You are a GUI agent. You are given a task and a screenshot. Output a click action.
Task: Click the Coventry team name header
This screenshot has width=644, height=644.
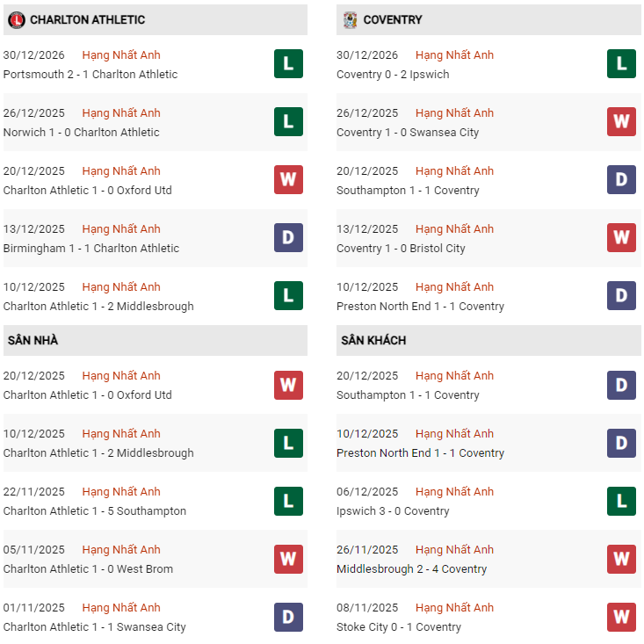pyautogui.click(x=393, y=19)
